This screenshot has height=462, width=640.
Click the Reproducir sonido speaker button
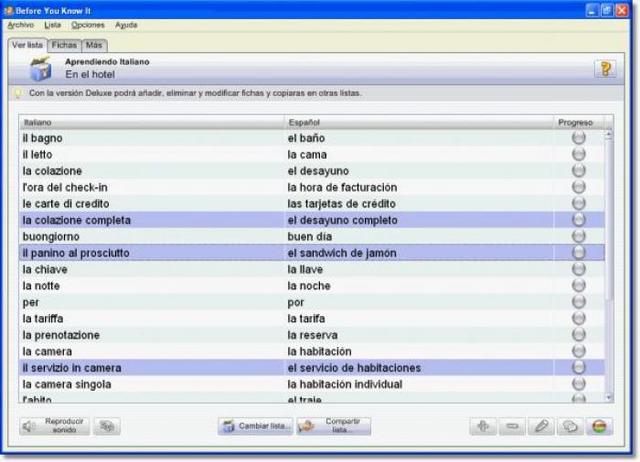click(x=54, y=426)
